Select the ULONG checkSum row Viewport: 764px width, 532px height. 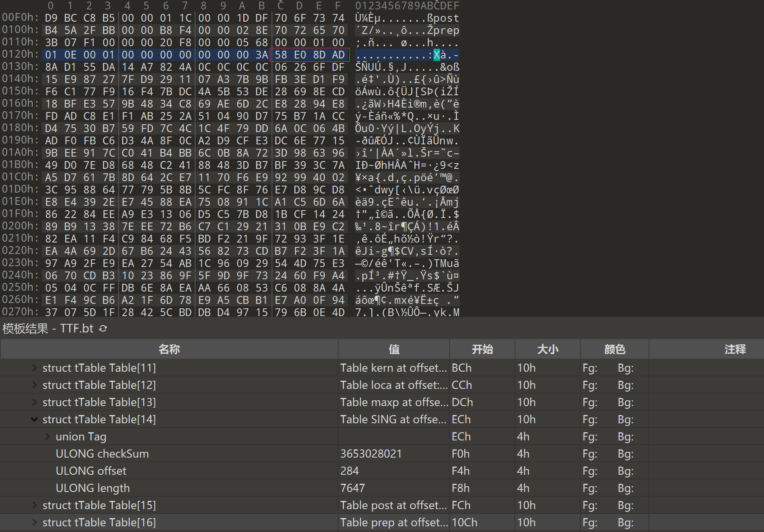click(x=382, y=453)
